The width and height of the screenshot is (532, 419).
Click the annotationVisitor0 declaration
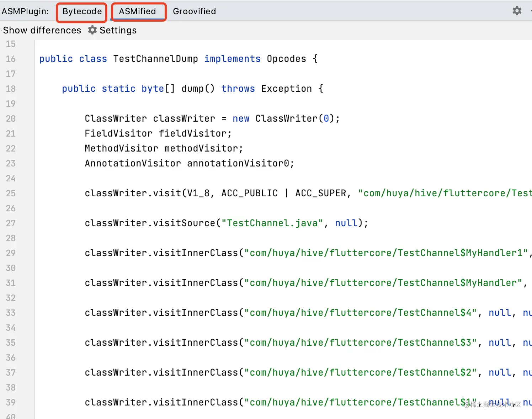click(190, 163)
